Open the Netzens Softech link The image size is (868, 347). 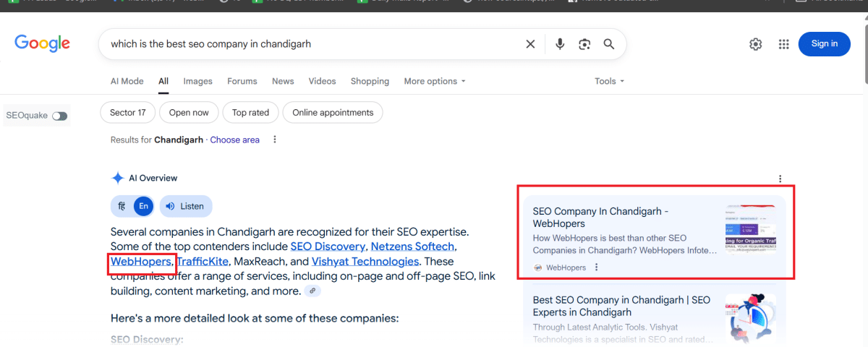tap(412, 247)
